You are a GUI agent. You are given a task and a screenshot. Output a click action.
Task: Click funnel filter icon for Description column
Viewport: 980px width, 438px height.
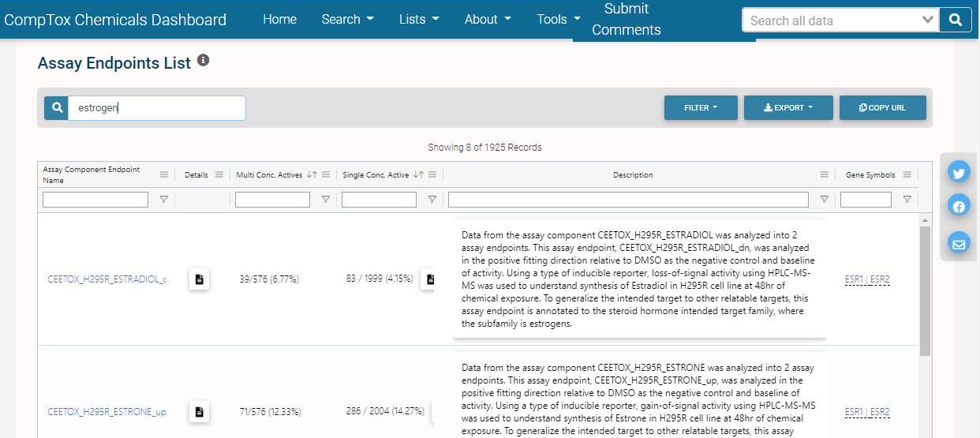point(825,200)
